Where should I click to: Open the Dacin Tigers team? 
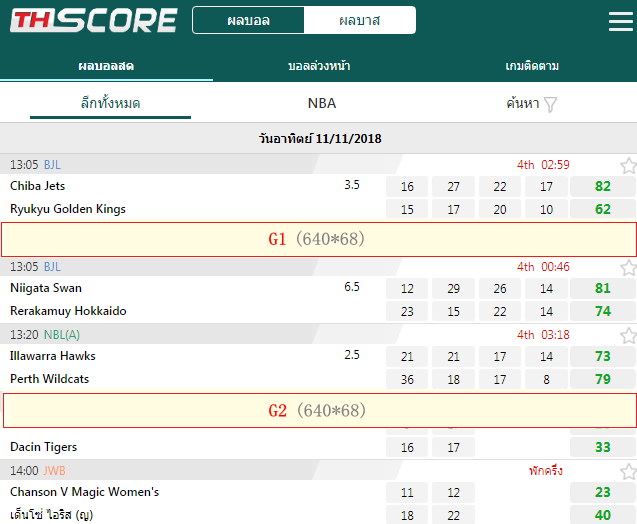click(43, 447)
